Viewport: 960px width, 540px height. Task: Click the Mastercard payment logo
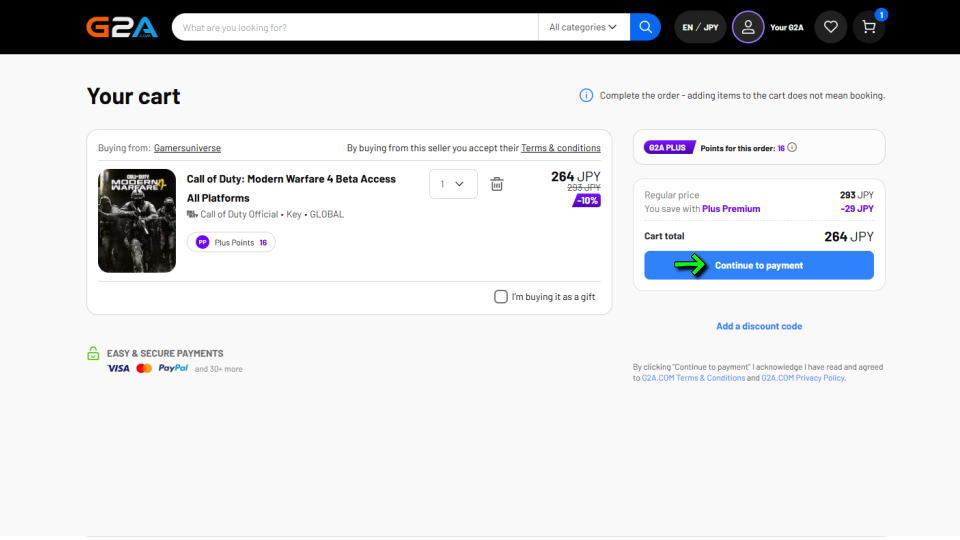click(x=144, y=369)
